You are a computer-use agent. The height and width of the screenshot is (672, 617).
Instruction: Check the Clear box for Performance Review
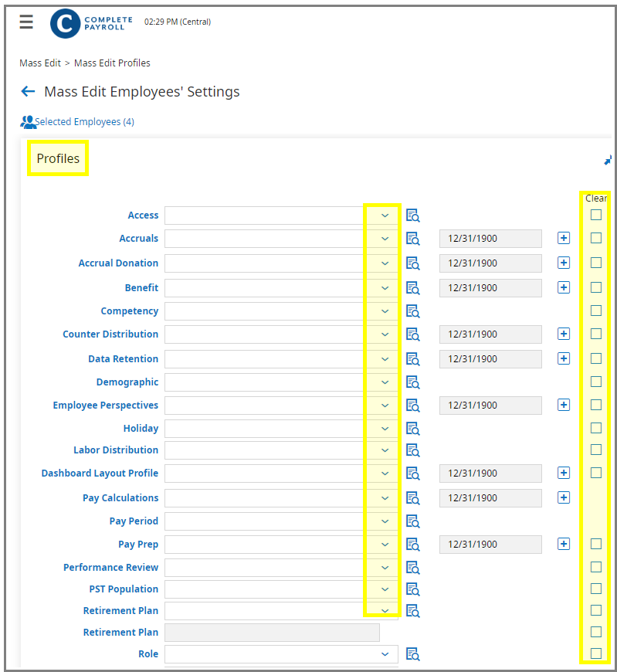click(596, 567)
